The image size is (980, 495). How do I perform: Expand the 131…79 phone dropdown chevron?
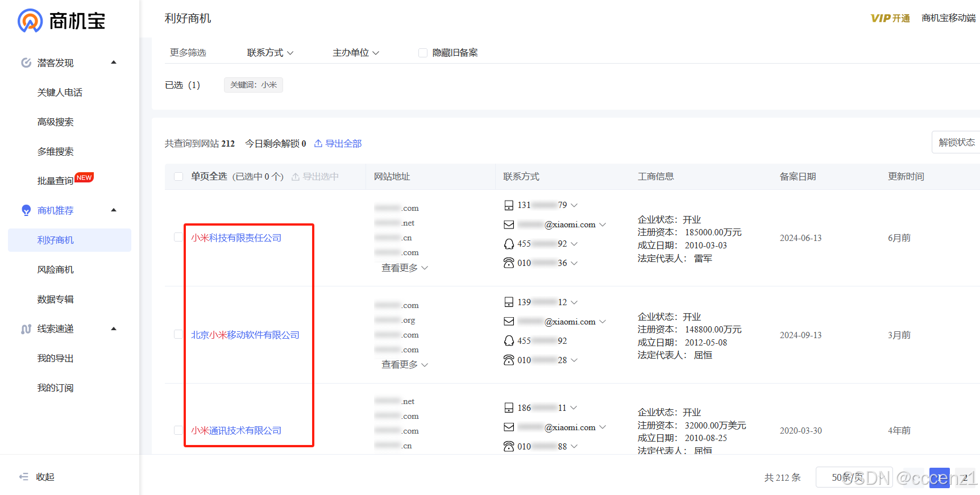pos(574,205)
